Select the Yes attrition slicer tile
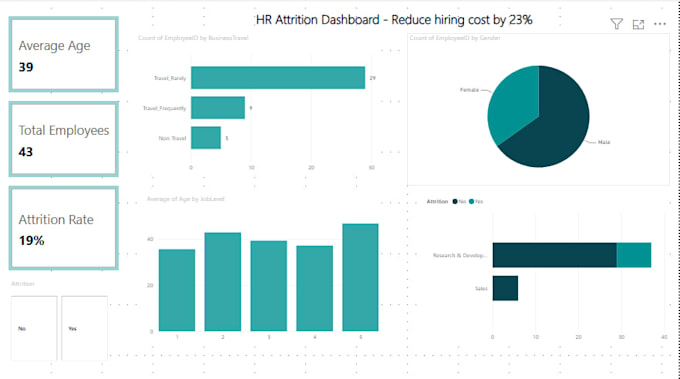 tap(84, 328)
